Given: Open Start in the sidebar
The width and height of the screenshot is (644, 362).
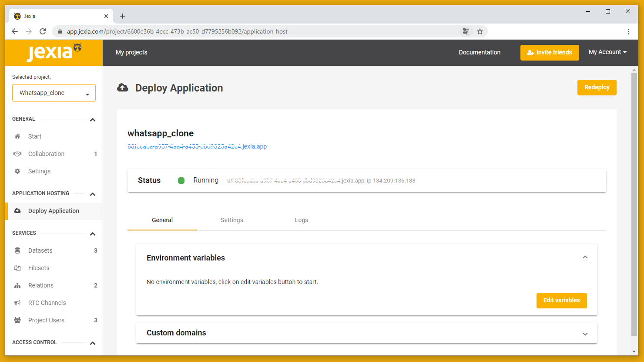Looking at the screenshot, I should [35, 136].
